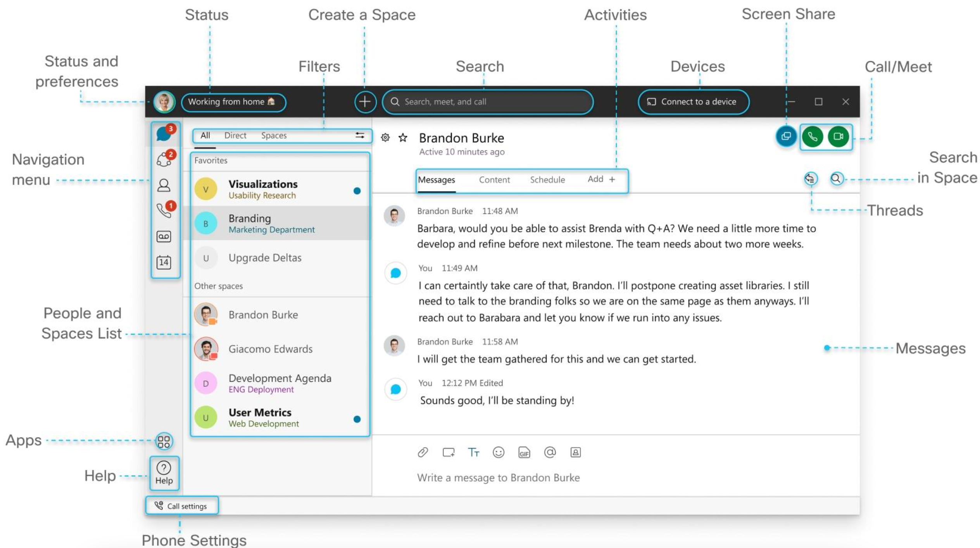Create a space with the plus icon
The height and width of the screenshot is (548, 980).
(x=365, y=102)
